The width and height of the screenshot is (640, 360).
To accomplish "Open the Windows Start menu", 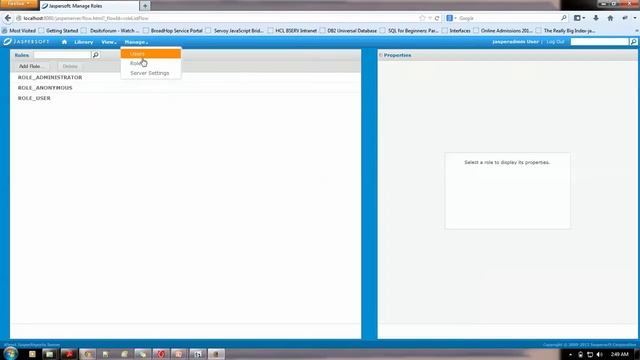I will coord(10,353).
